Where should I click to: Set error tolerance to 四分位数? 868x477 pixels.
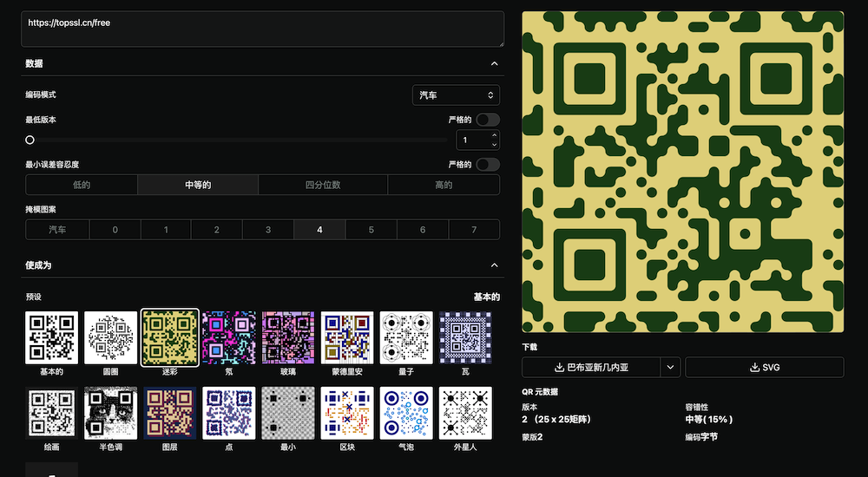coord(323,185)
